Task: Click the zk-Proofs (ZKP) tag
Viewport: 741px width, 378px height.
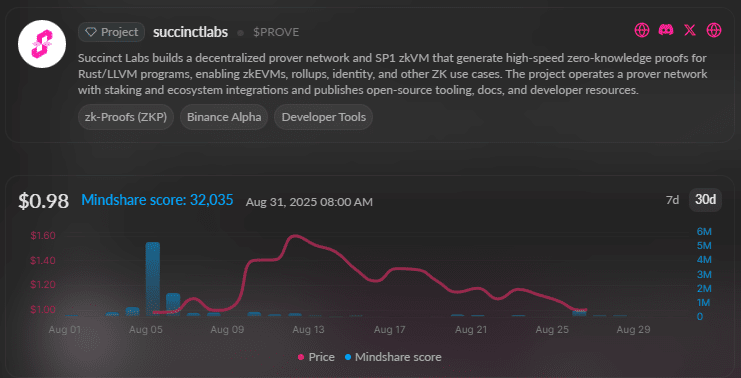Action: click(126, 117)
